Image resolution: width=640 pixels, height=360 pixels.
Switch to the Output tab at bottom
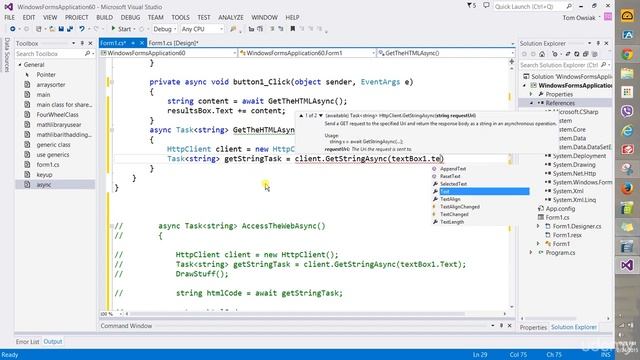(53, 342)
